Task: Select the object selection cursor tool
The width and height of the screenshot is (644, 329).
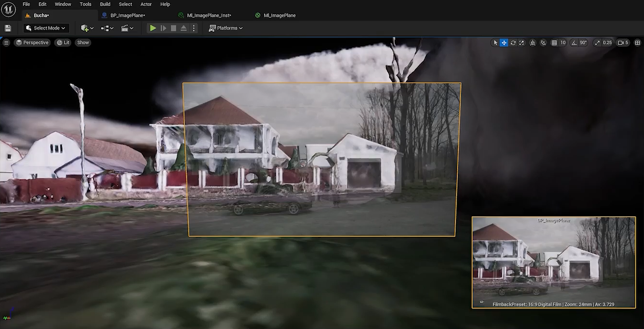Action: pos(495,43)
